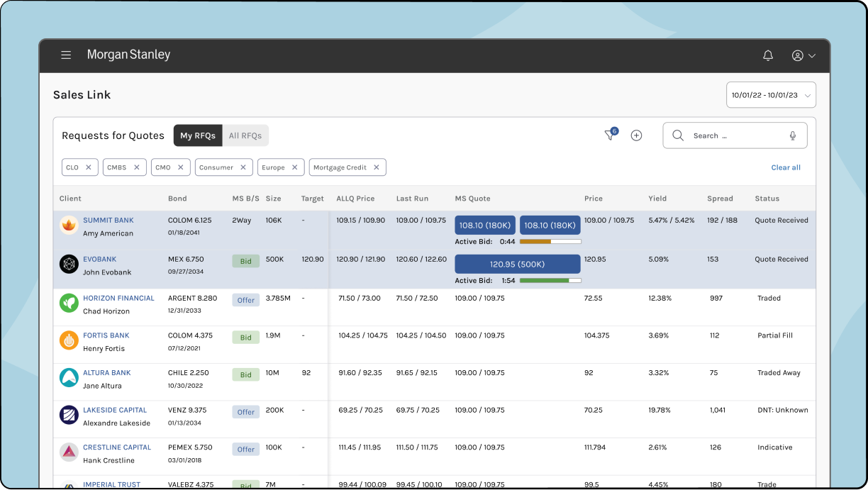Click the Bid tag for Evobank
868x490 pixels.
[245, 262]
